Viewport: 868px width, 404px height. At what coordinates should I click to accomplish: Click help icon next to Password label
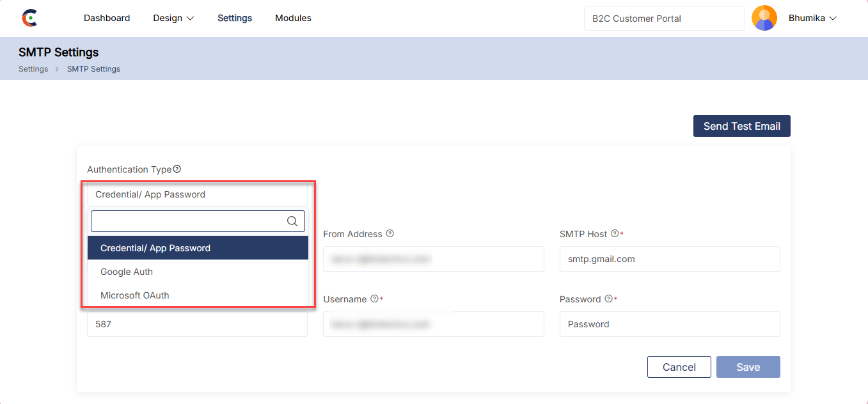coord(608,299)
